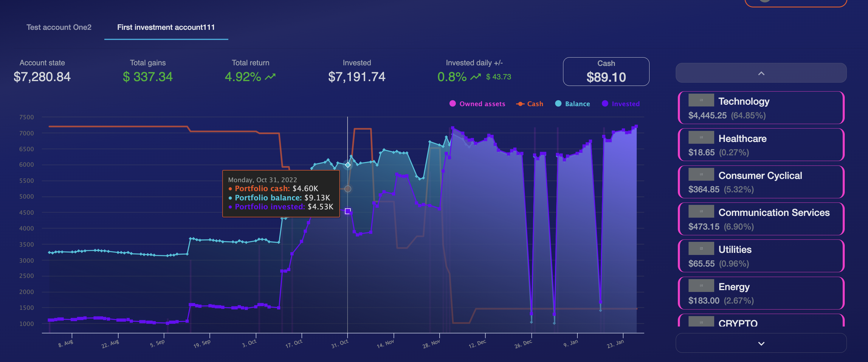Click the highlighted Portfolio invested data point
Viewport: 868px width, 362px height.
348,211
